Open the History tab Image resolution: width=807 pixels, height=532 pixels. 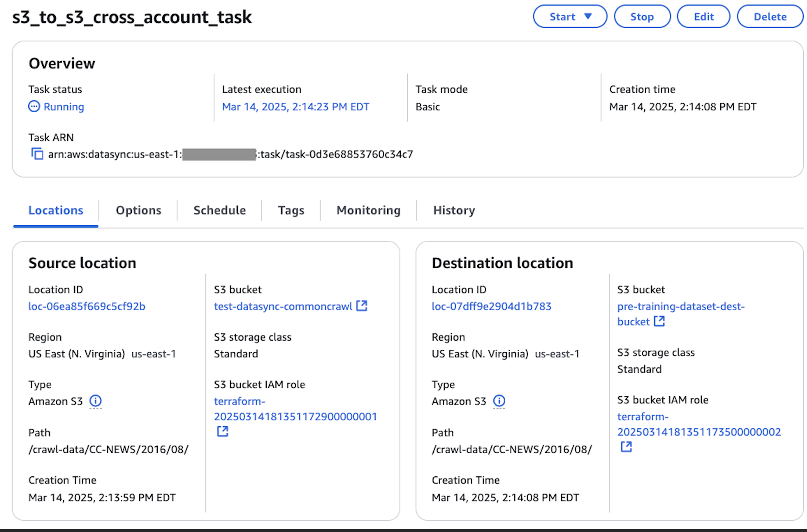pyautogui.click(x=454, y=210)
